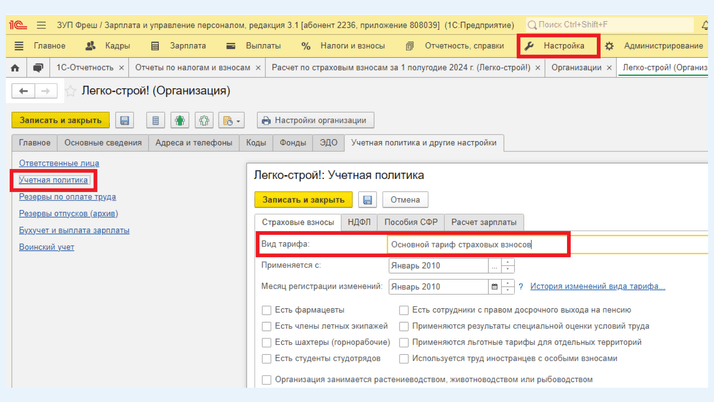Open Бухучет и выплата зарплаты link
The height and width of the screenshot is (402, 714).
[74, 230]
